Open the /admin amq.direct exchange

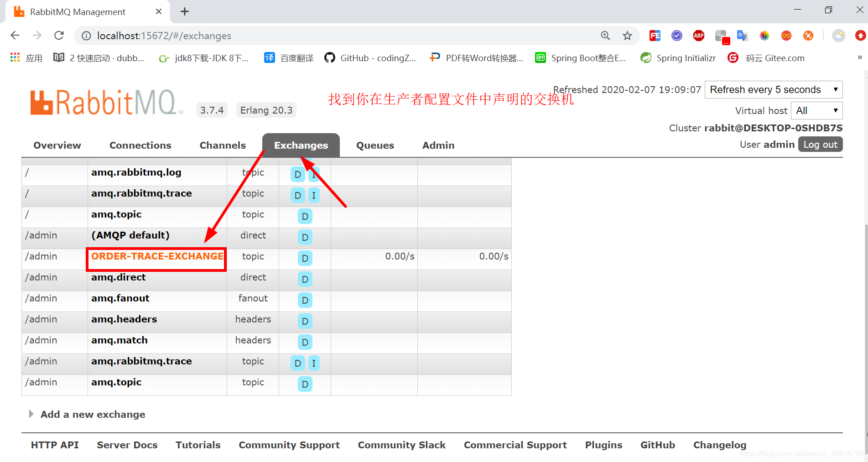tap(119, 277)
